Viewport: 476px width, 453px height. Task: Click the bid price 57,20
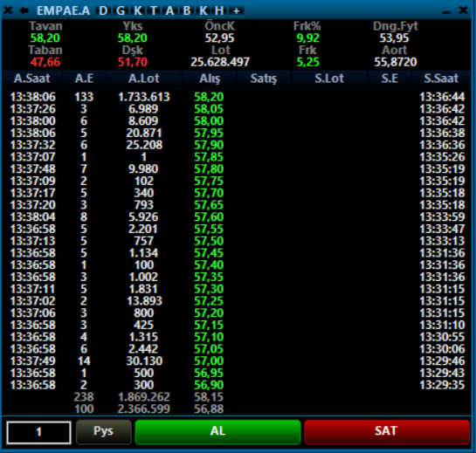tap(209, 313)
